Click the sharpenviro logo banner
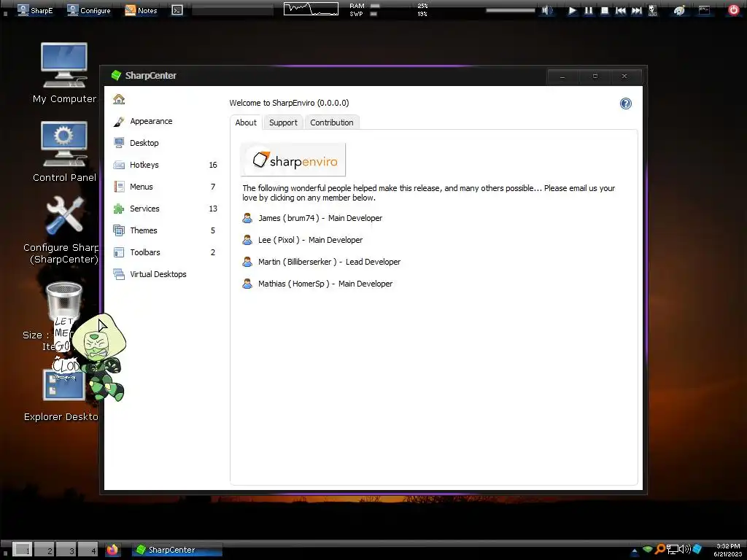The image size is (747, 560). click(293, 160)
